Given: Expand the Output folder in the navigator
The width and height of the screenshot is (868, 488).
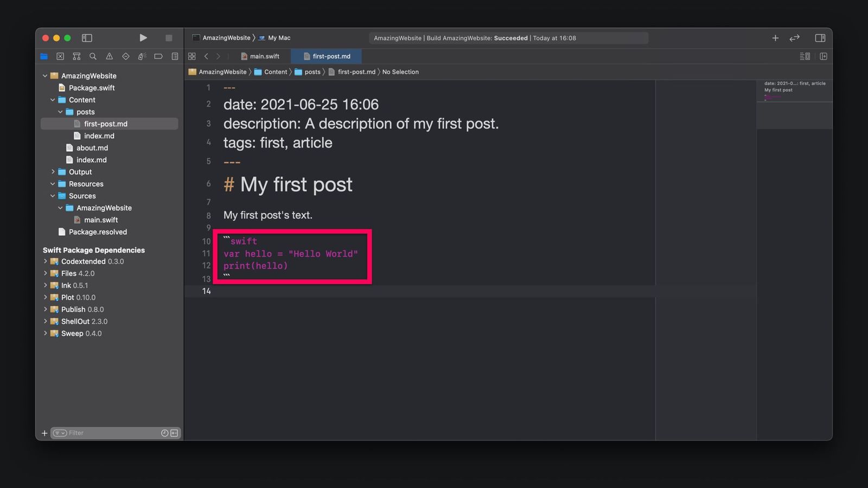Looking at the screenshot, I should coord(53,171).
